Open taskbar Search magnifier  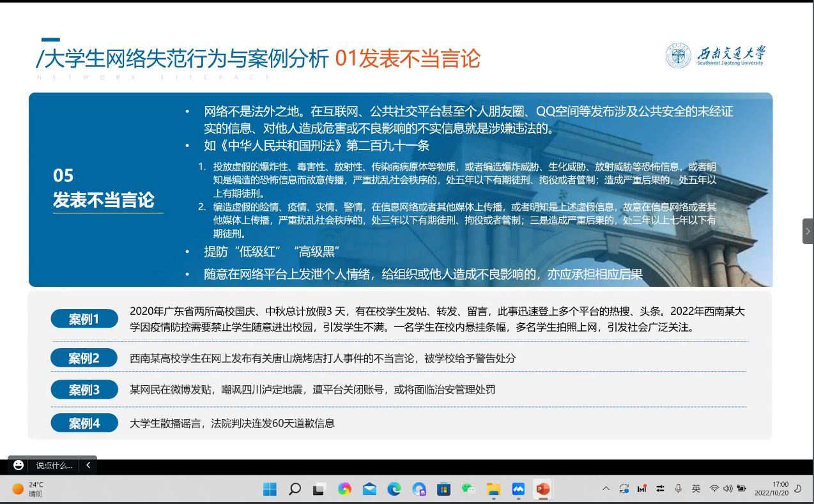[295, 489]
